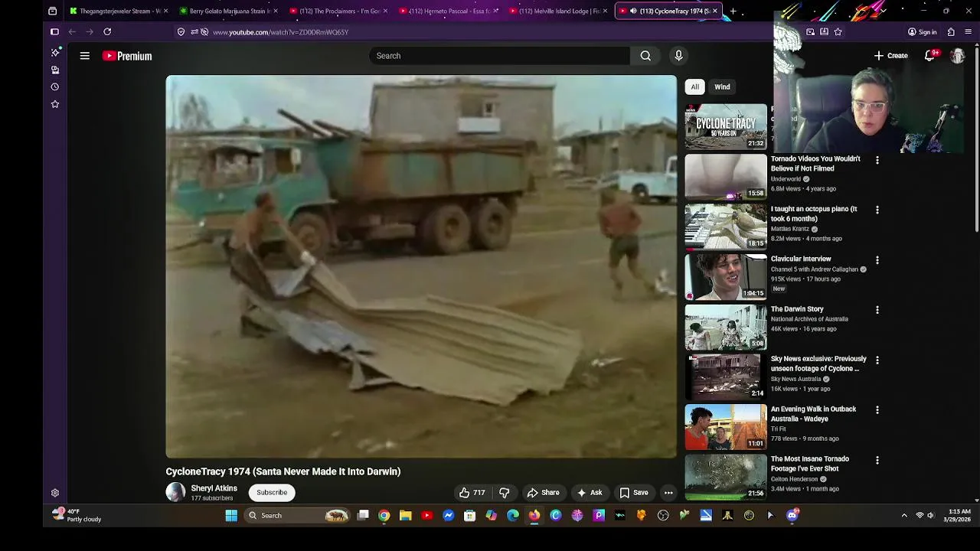Viewport: 980px width, 551px height.
Task: Bookmark this page with star icon
Action: (838, 31)
